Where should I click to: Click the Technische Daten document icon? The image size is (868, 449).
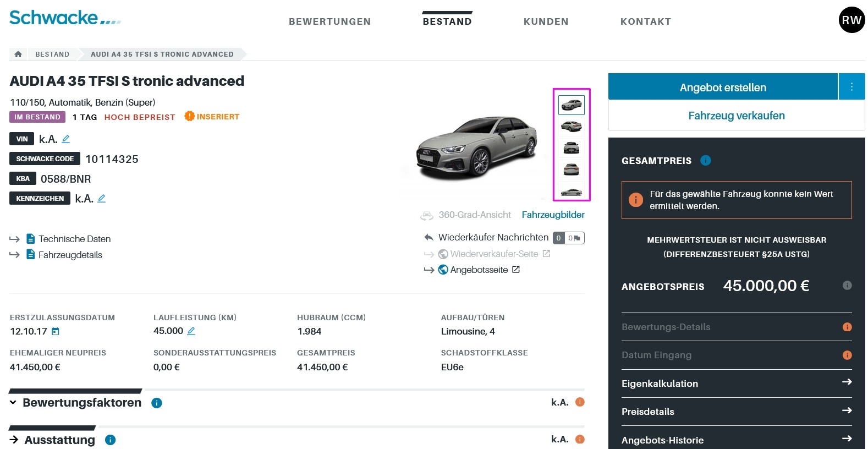[31, 239]
